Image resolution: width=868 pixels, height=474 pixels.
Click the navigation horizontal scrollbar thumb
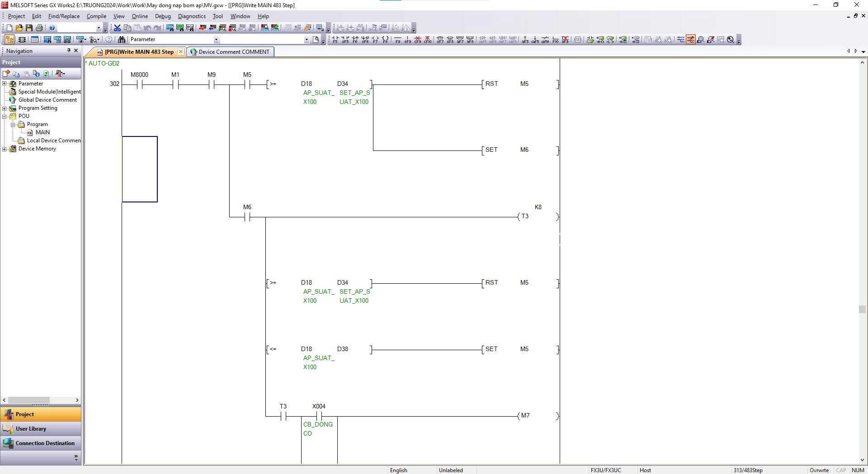(29, 400)
